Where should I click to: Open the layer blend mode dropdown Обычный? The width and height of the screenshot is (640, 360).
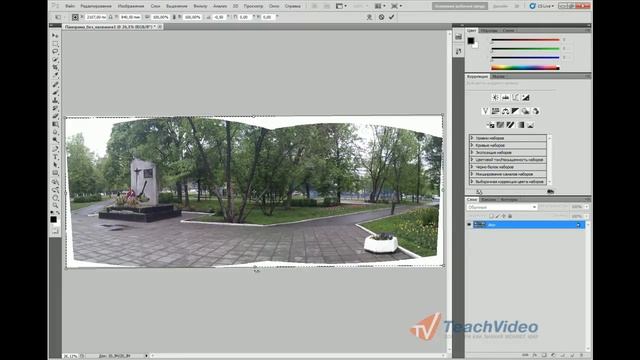pos(502,207)
